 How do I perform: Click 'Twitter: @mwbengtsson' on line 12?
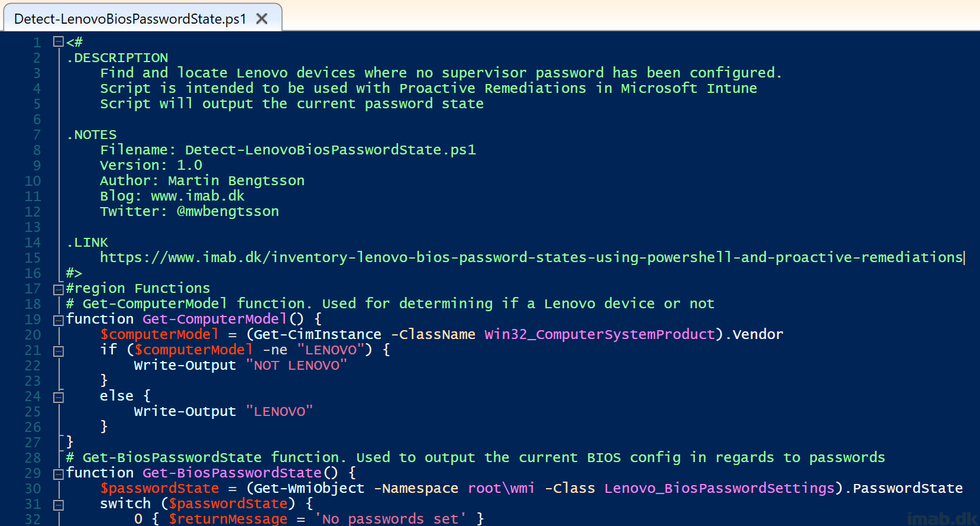(189, 211)
